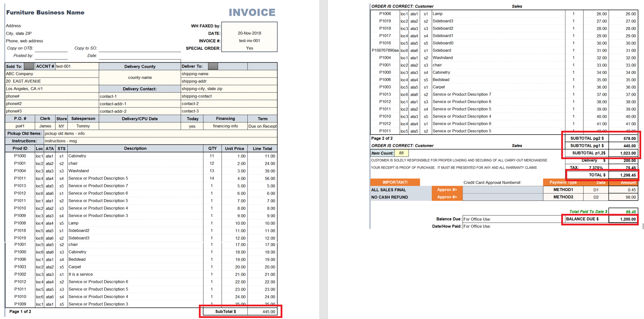This screenshot has height=319, width=644.
Task: Click the gray button beside Sold To
Action: coord(29,66)
